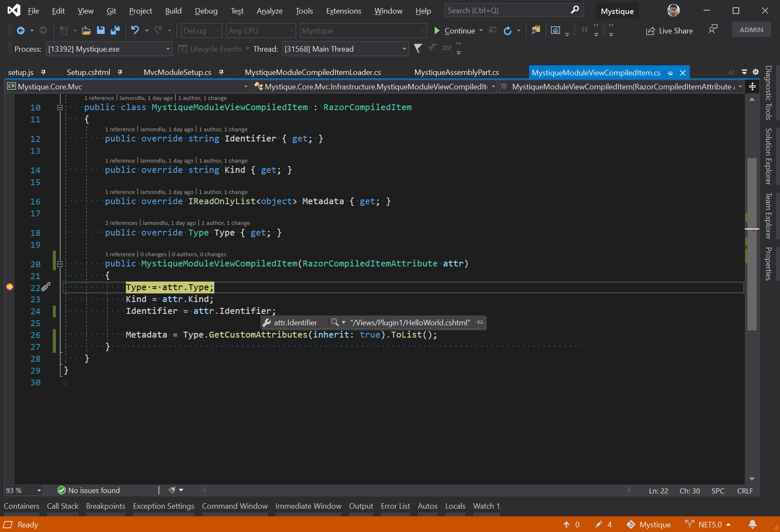The height and width of the screenshot is (532, 780).
Task: Open the editor settings gear icon
Action: [x=755, y=72]
